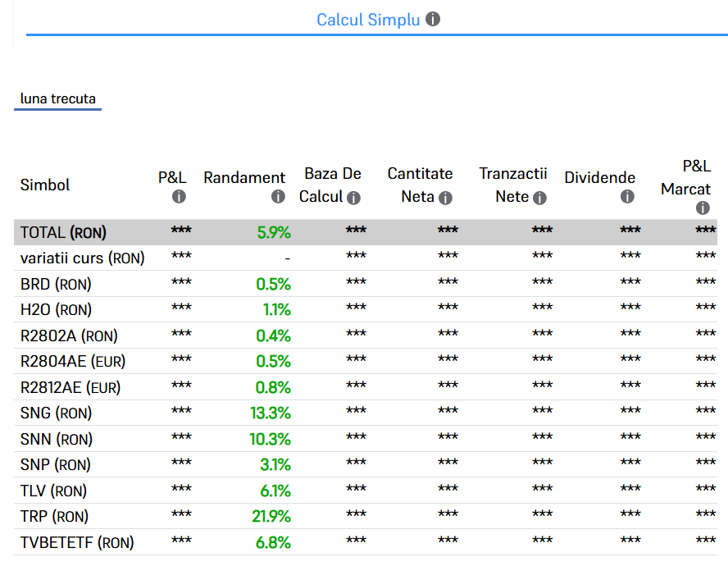The height and width of the screenshot is (580, 728).
Task: Open the Randament column info icon
Action: coord(278,197)
